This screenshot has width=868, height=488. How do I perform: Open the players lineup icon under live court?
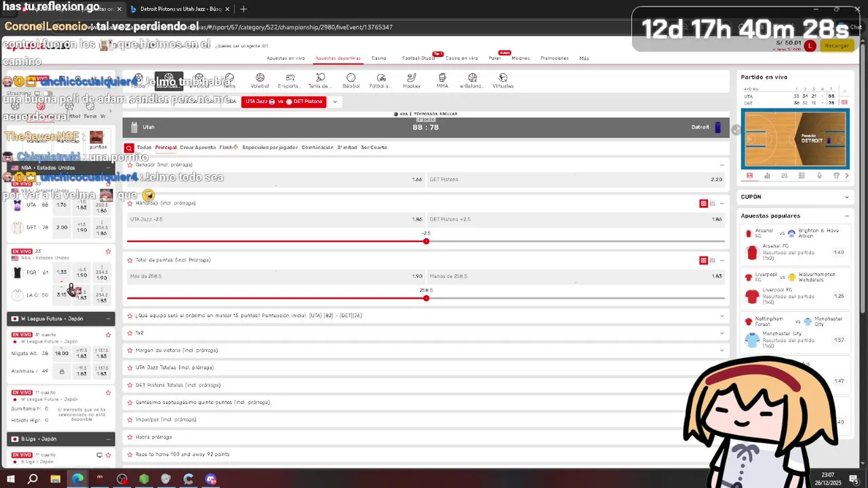785,176
